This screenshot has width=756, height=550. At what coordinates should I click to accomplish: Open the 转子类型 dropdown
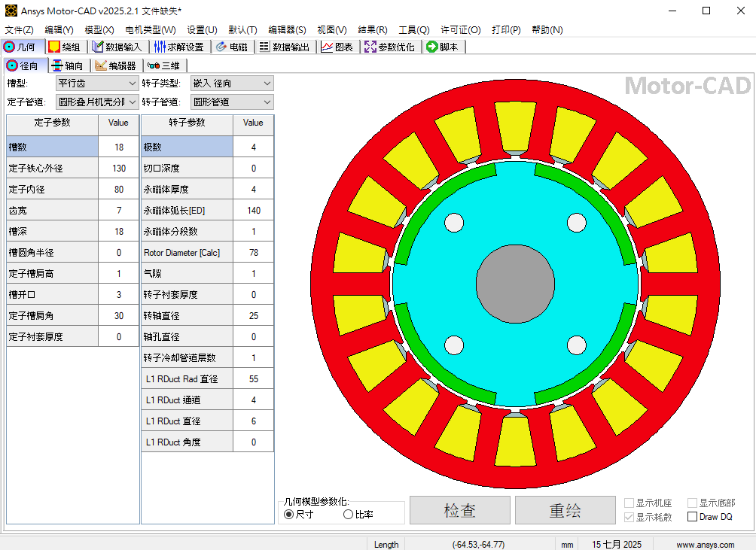(231, 84)
